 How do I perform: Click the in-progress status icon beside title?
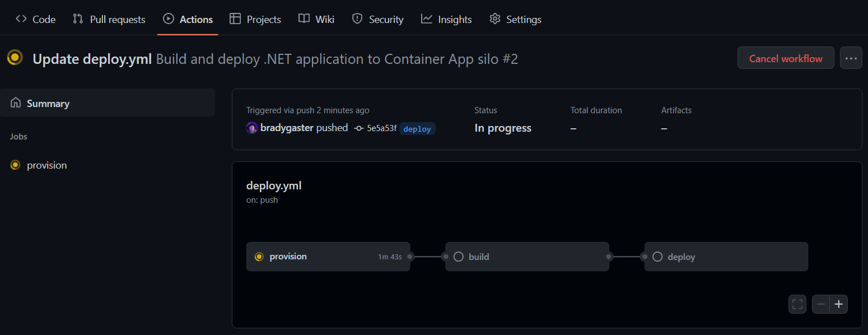point(15,57)
